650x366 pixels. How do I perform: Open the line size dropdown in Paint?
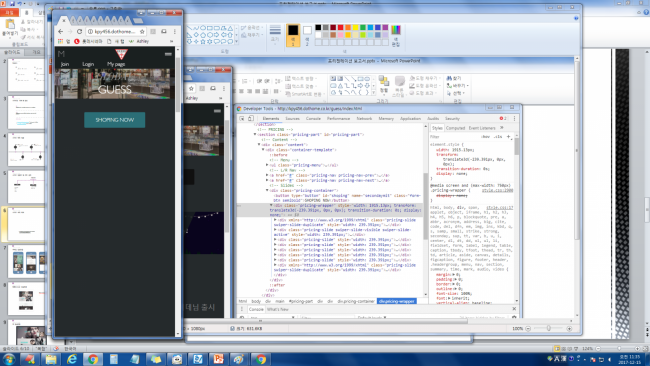pyautogui.click(x=275, y=34)
